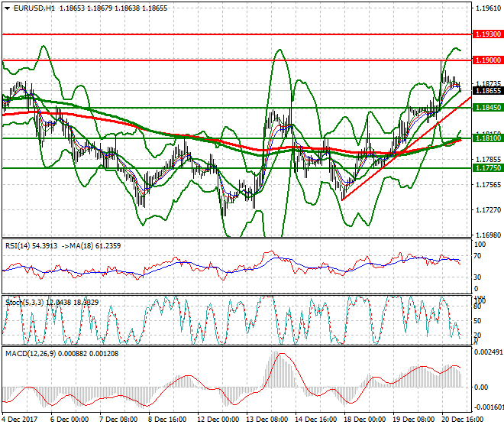Image resolution: width=504 pixels, height=428 pixels.
Task: Click the Stoch(5,3,3) indicator label
Action: (x=24, y=303)
